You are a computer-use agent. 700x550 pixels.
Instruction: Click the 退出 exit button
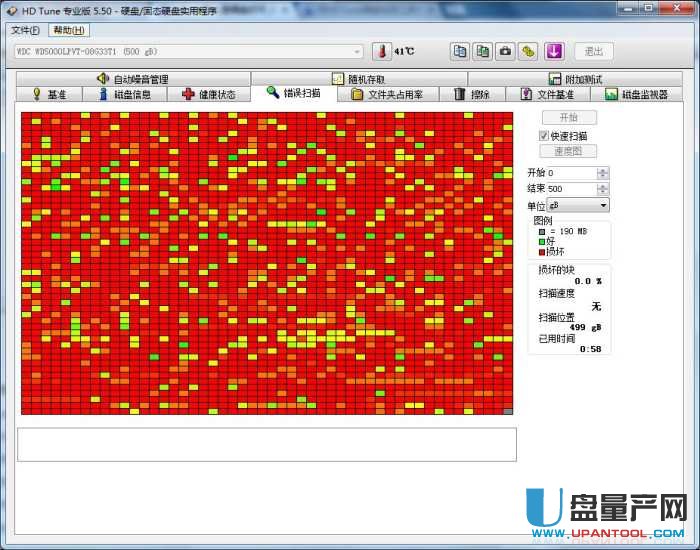point(594,51)
